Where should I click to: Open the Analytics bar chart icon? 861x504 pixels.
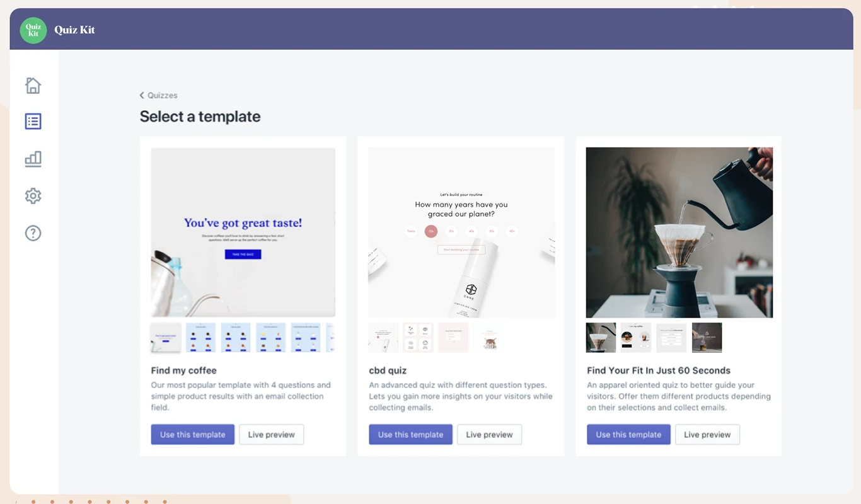pos(33,159)
